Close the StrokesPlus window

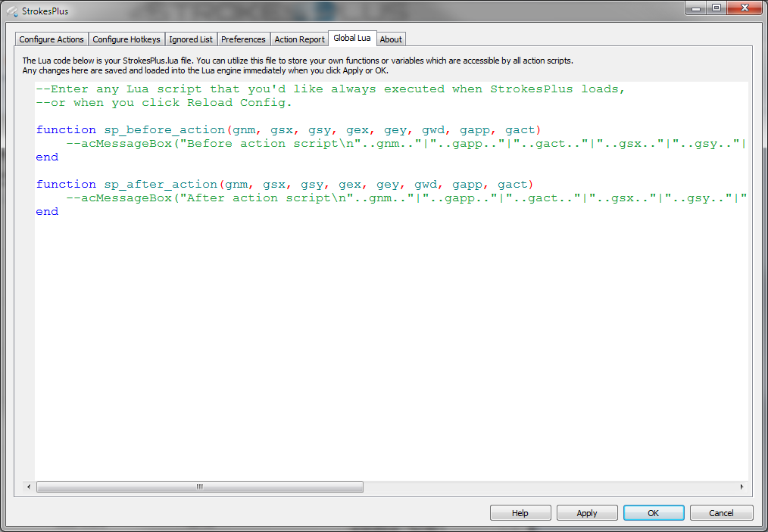pos(745,8)
